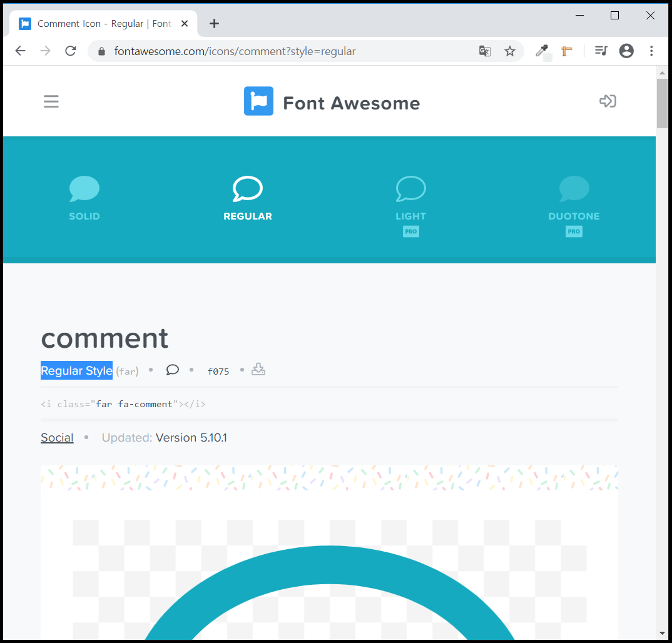The height and width of the screenshot is (643, 672).
Task: Go back in browser history
Action: pos(20,51)
